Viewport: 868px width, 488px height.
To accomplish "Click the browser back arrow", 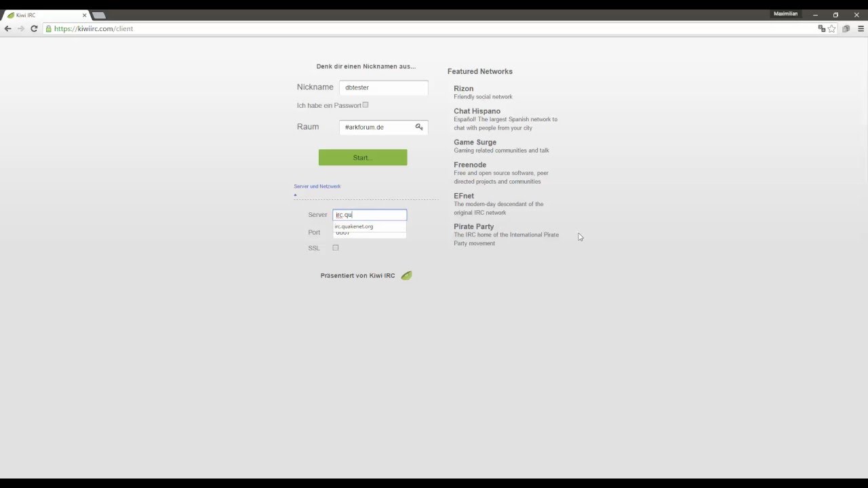I will pyautogui.click(x=8, y=28).
